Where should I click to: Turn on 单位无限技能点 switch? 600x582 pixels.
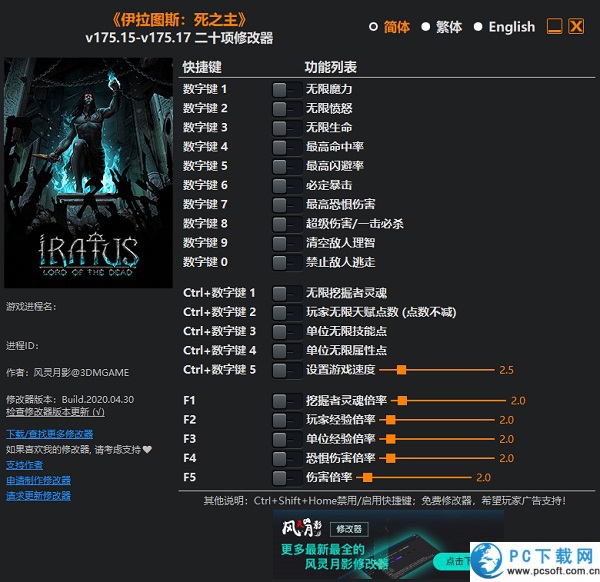(287, 332)
